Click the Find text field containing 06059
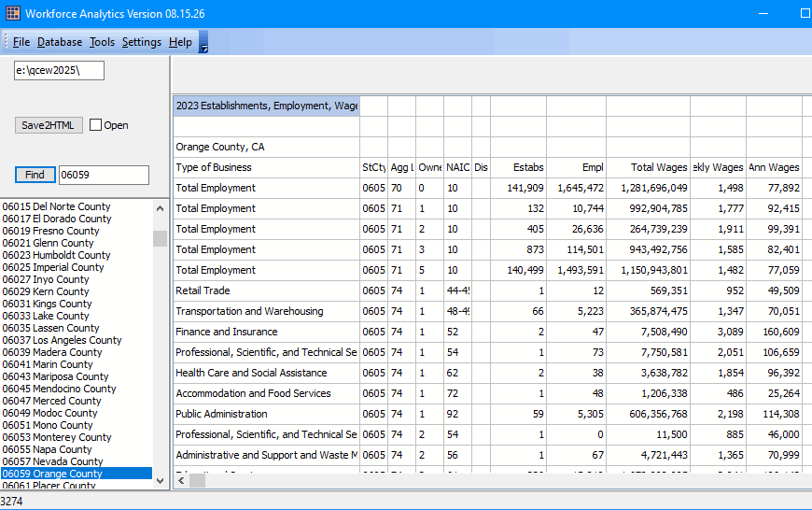 [x=105, y=175]
